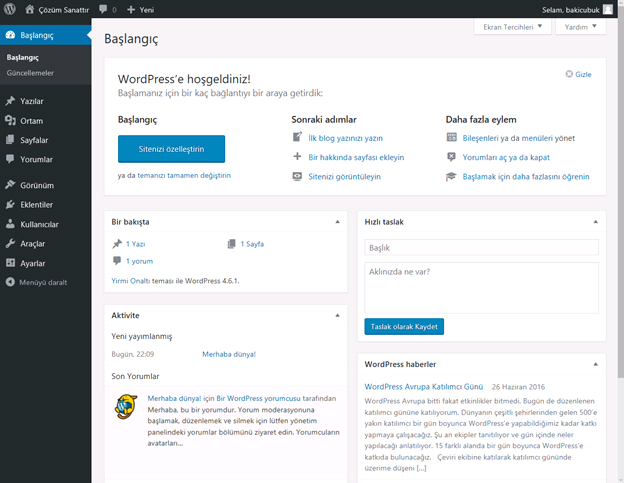Viewport: 624px width, 483px height.
Task: Collapse the Bir bakışta panel
Action: click(337, 222)
